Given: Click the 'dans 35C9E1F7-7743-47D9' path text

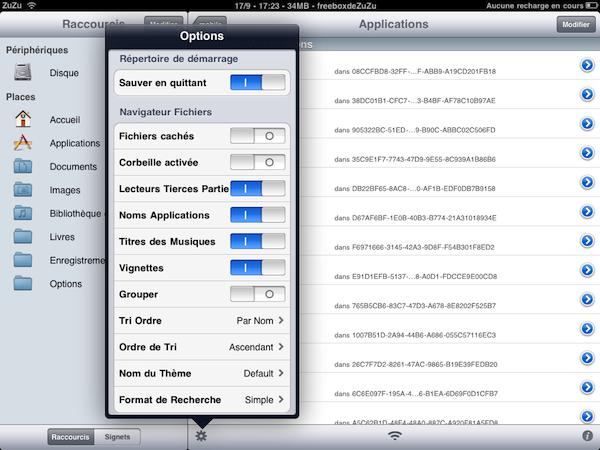Looking at the screenshot, I should coord(415,159).
